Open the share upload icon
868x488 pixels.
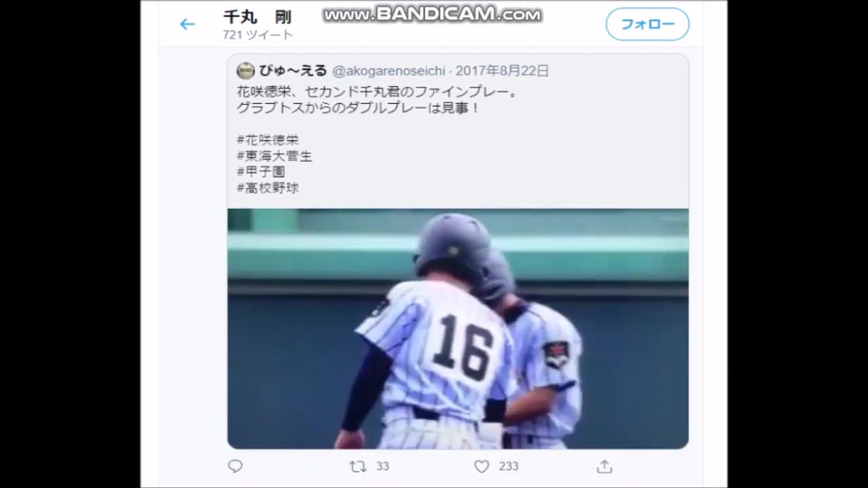605,467
